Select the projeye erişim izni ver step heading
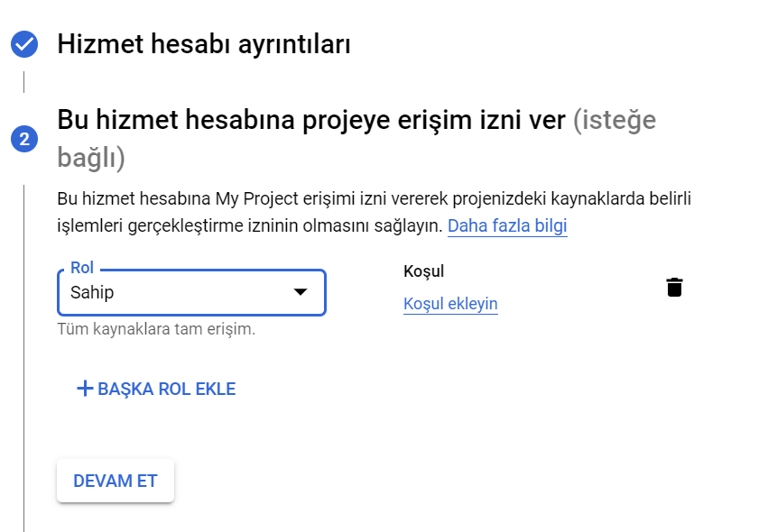This screenshot has width=768, height=532. point(311,120)
